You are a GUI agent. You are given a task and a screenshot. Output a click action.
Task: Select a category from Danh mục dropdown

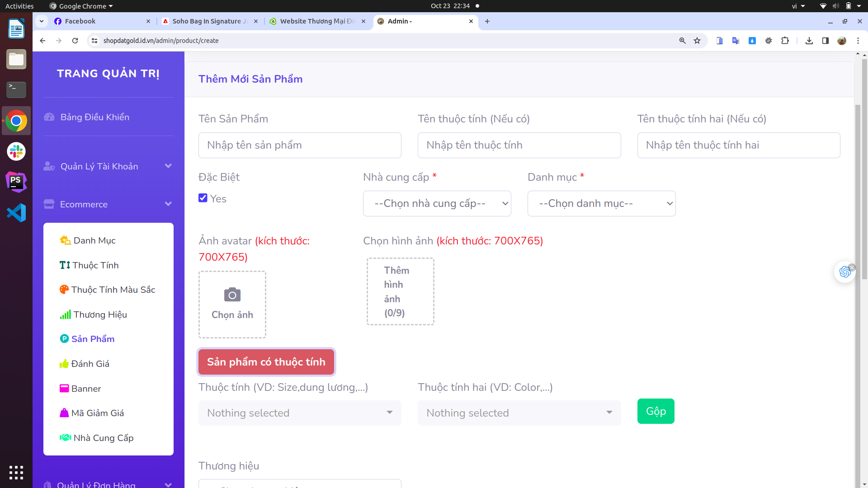[x=600, y=203]
